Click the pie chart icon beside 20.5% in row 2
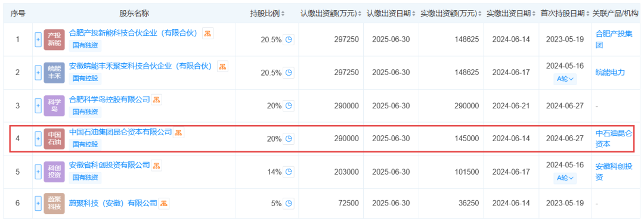 tap(289, 73)
